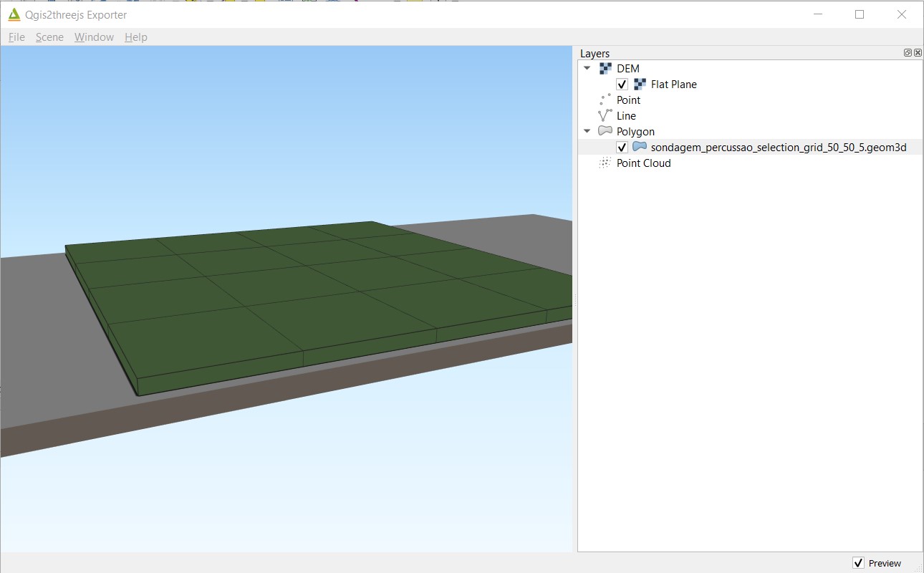Click the Flat Plane layer thumbnail icon

click(639, 84)
